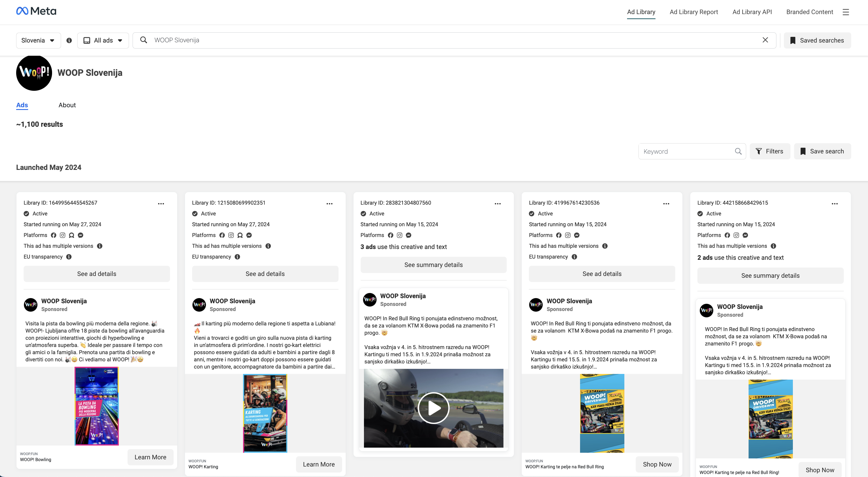The height and width of the screenshot is (477, 868).
Task: Open Saved searches
Action: [817, 40]
